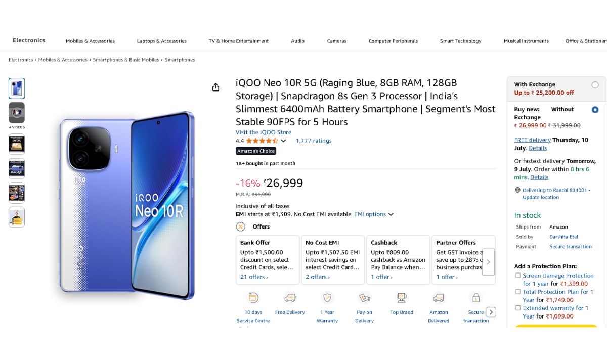Screen dimensions: 607x364
Task: Click the Free Delivery truck icon
Action: pos(290,298)
